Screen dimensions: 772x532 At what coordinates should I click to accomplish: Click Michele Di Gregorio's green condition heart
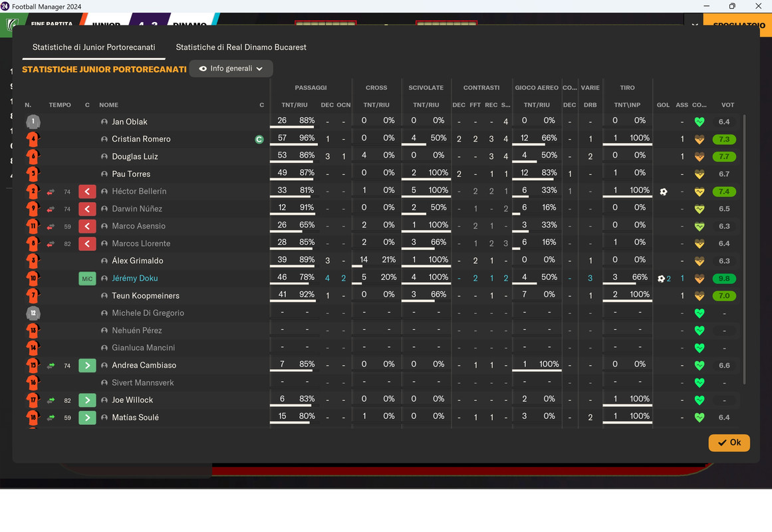pyautogui.click(x=699, y=313)
